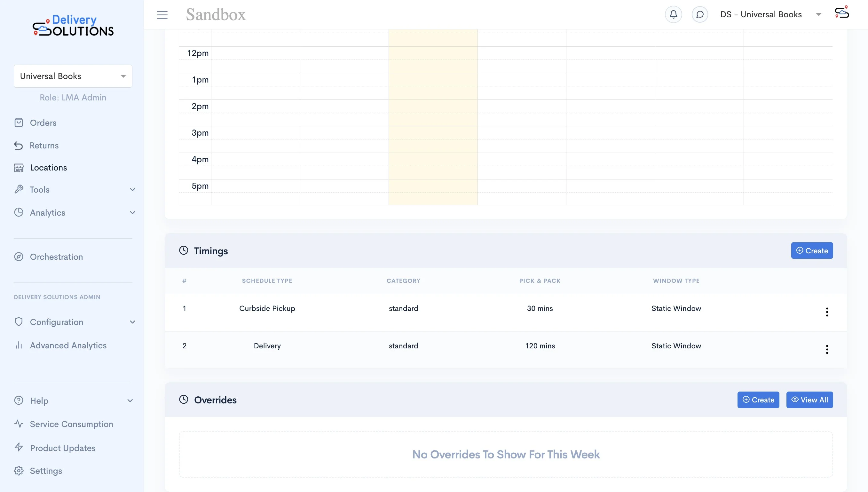868x492 pixels.
Task: Click Static Window in the Curbside Pickup row
Action: click(676, 308)
